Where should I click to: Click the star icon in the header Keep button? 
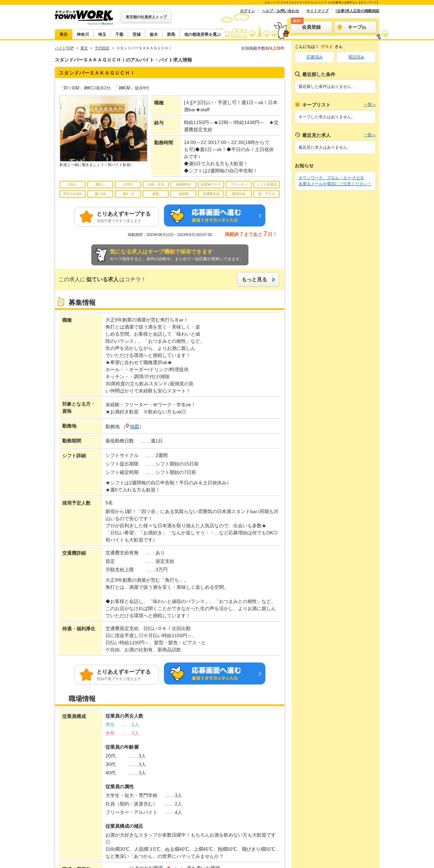[340, 27]
